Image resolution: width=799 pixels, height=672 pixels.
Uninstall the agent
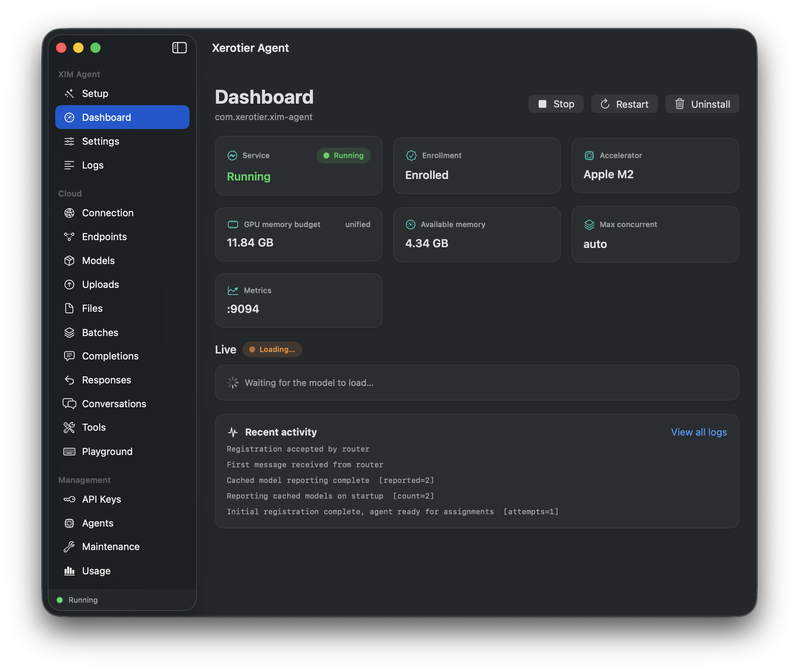(x=702, y=104)
